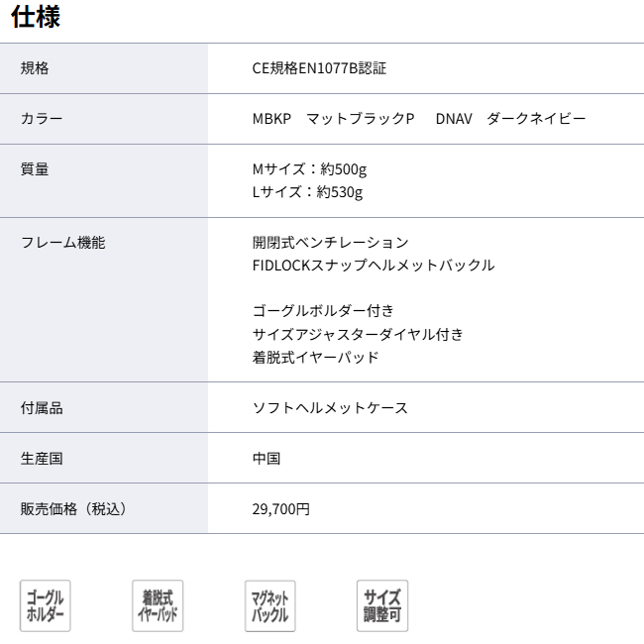Click the 開閉式ベンチレーション feature text
The width and height of the screenshot is (644, 644).
(x=330, y=243)
